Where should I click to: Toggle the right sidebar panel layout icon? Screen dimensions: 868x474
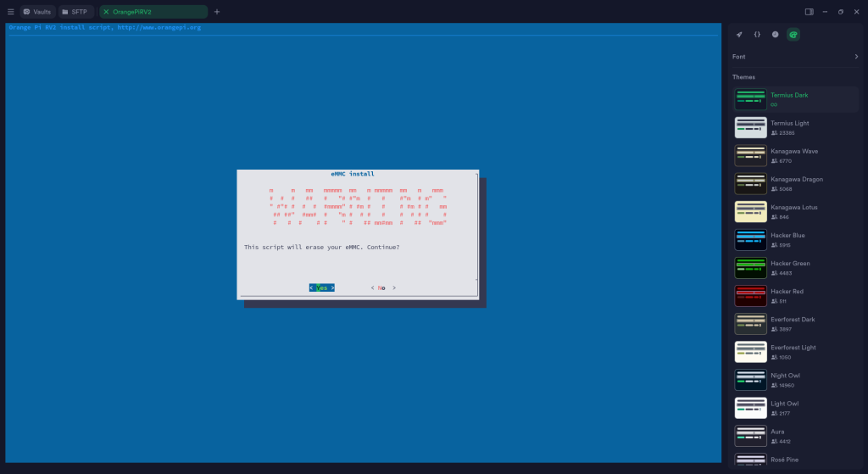[809, 12]
